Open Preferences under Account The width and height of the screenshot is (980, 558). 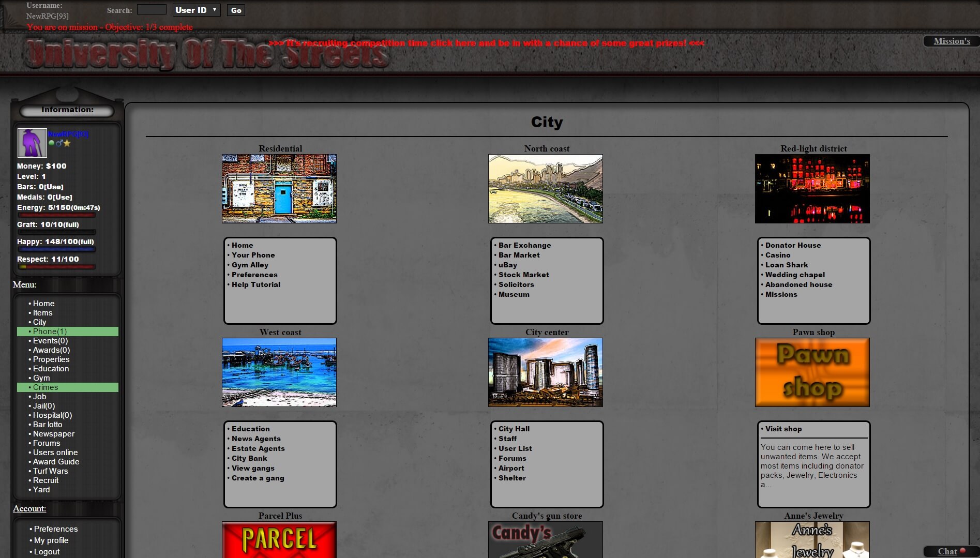coord(55,529)
